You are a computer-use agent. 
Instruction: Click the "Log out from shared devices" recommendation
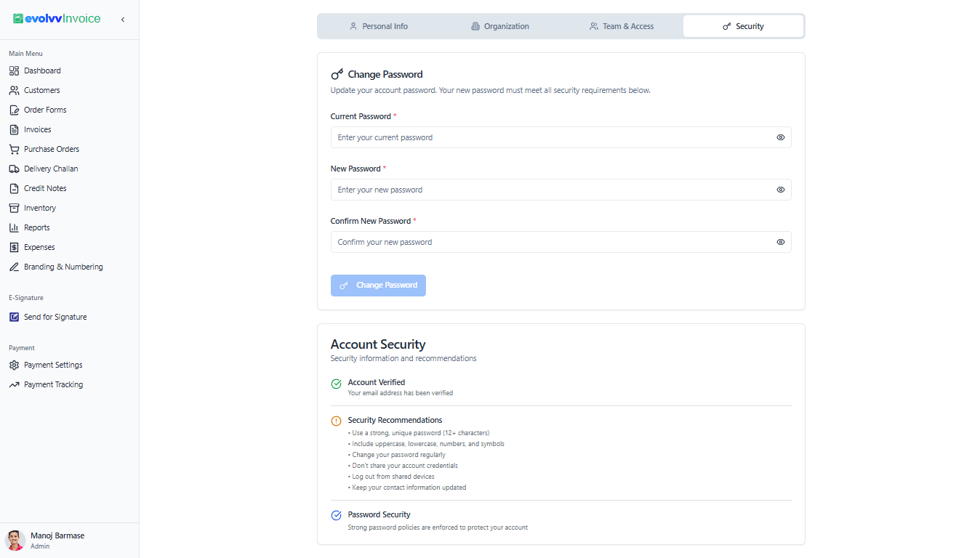[392, 477]
